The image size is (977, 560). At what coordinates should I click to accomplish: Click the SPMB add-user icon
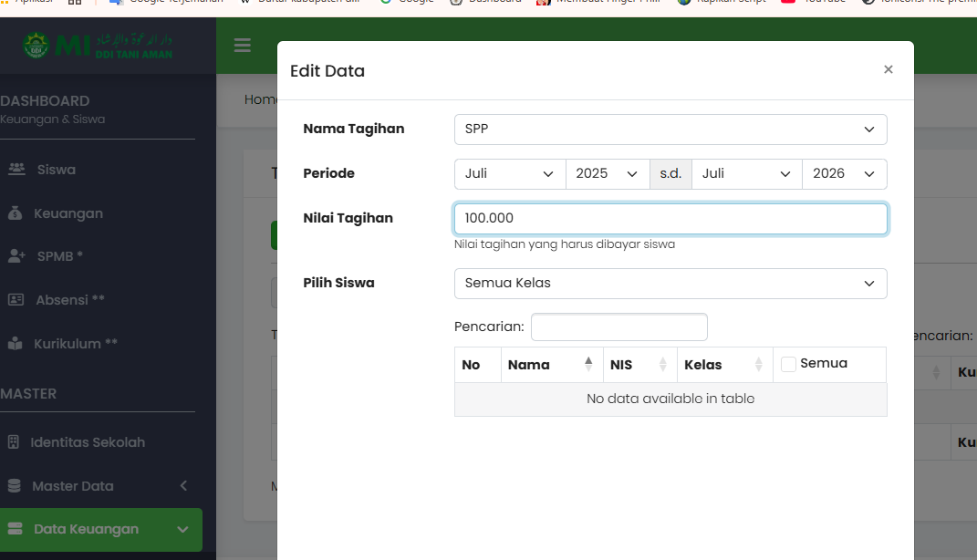click(16, 256)
